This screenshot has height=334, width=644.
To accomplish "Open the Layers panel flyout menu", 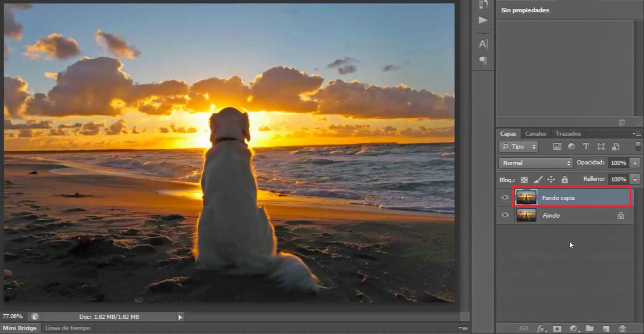I will tap(636, 134).
